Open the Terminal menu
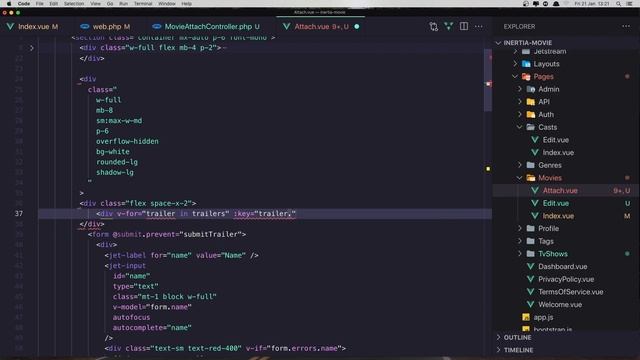The width and height of the screenshot is (640, 360). click(x=143, y=4)
